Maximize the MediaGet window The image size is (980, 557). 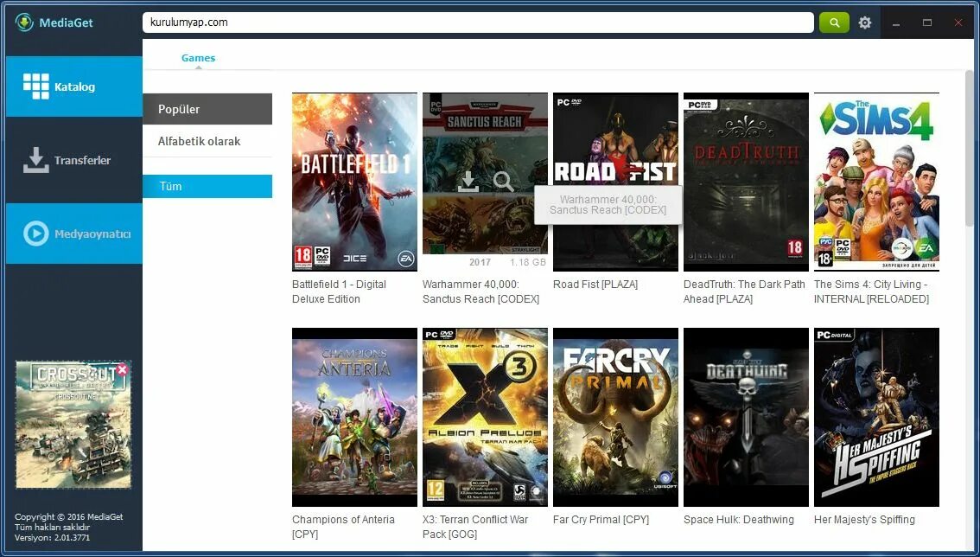927,22
